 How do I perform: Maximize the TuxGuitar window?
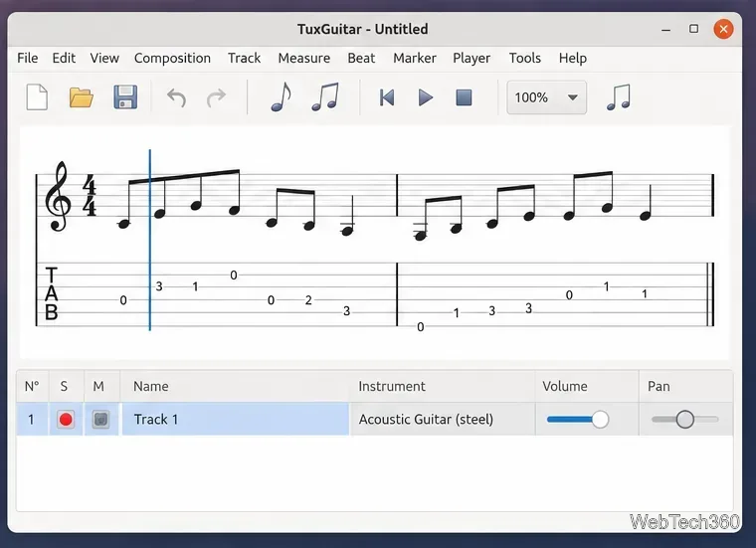(693, 29)
